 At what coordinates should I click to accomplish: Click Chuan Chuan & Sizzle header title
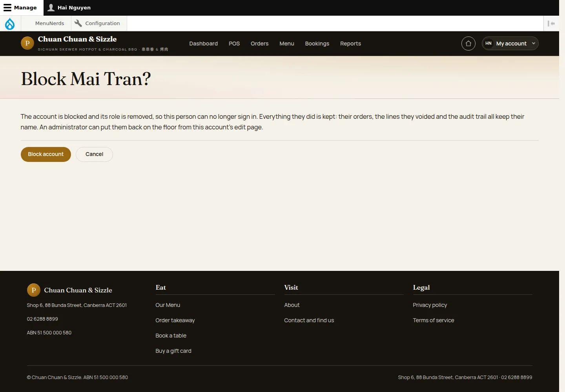[77, 39]
